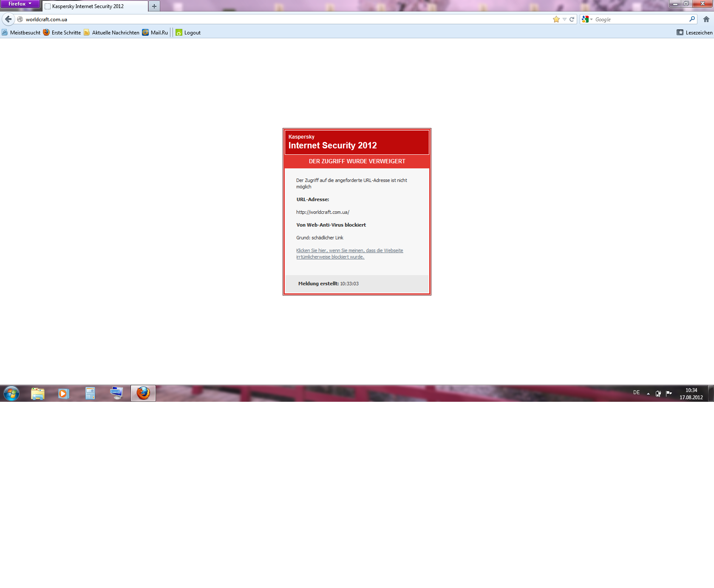The image size is (714, 588).
Task: Click the magnifier search icon in the search box
Action: (x=692, y=19)
